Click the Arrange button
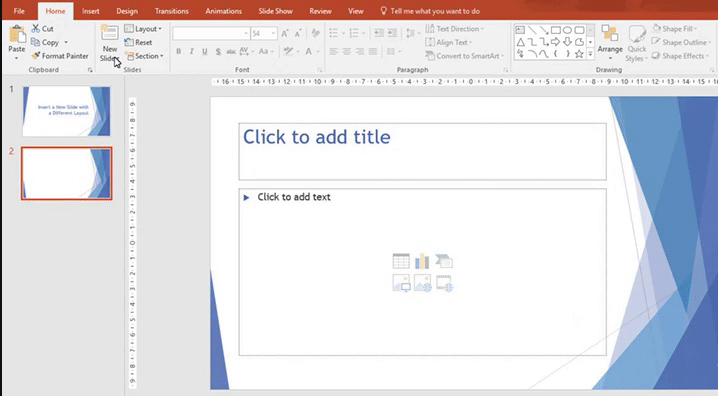The width and height of the screenshot is (718, 396). [x=610, y=42]
